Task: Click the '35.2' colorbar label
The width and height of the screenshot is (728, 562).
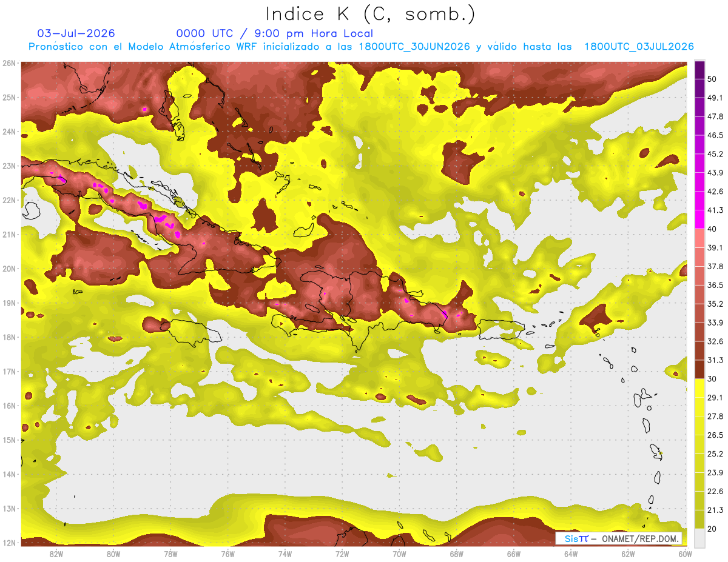Action: 715,304
